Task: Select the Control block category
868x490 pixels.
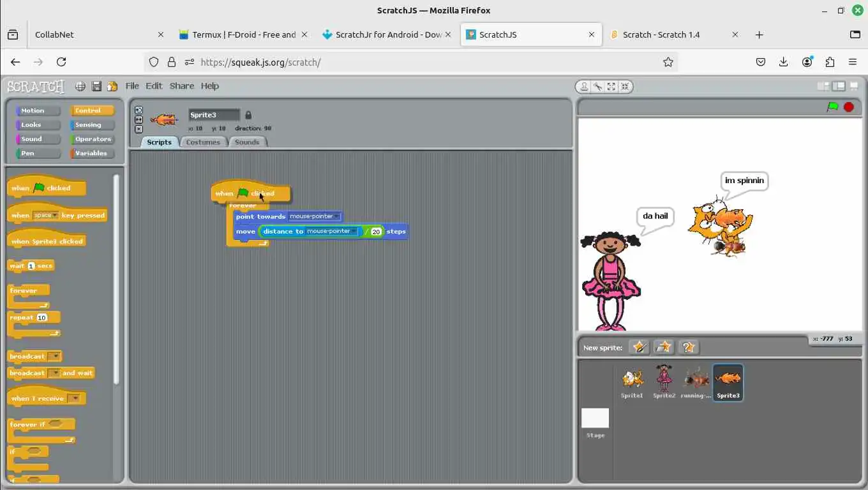Action: click(x=92, y=110)
